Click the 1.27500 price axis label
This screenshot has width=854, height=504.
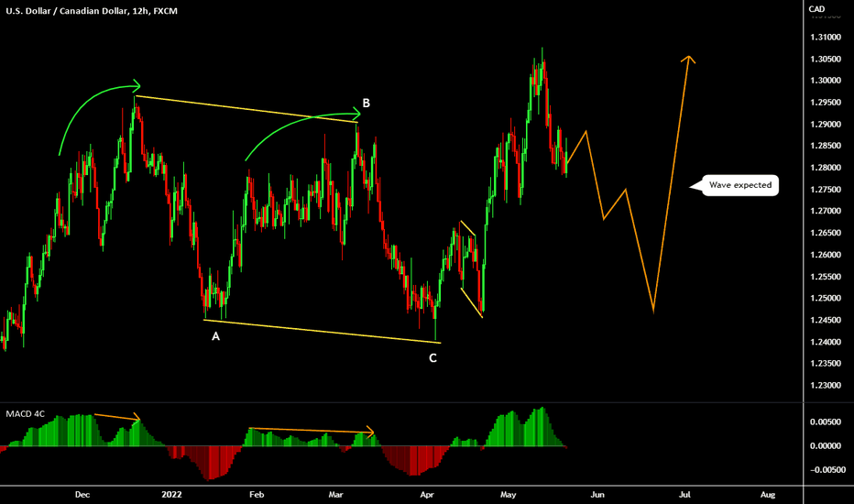tap(825, 190)
